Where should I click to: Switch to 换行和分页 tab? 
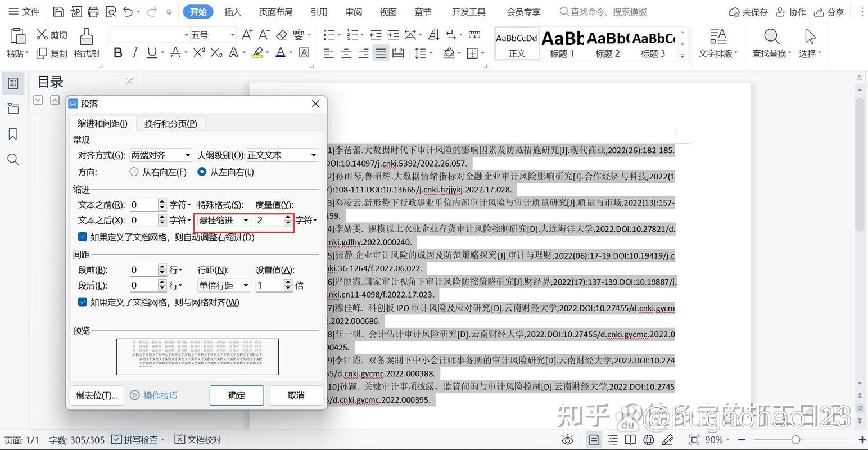click(170, 123)
